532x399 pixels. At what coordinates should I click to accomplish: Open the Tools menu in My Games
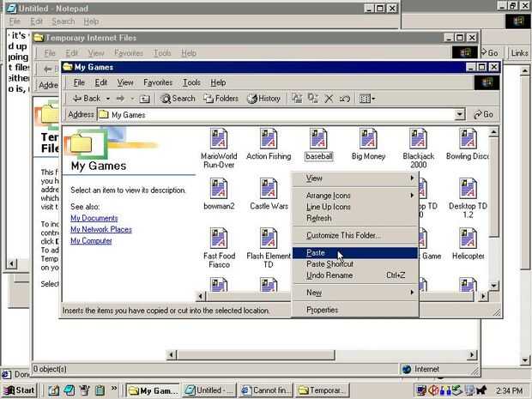(191, 82)
